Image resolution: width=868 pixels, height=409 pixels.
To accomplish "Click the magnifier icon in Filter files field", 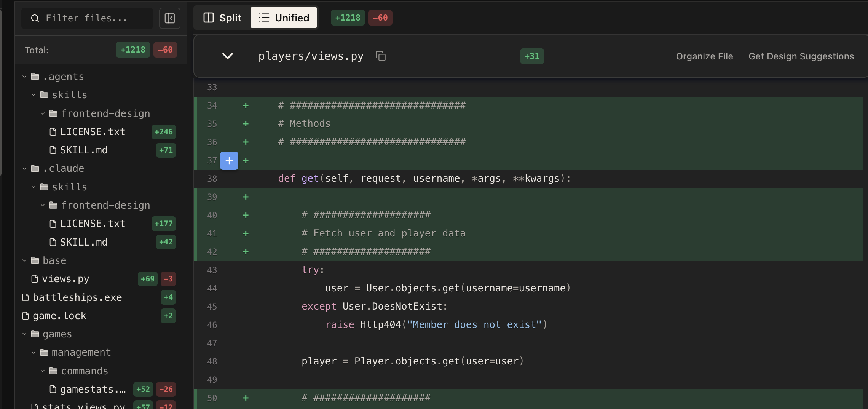I will pos(35,18).
